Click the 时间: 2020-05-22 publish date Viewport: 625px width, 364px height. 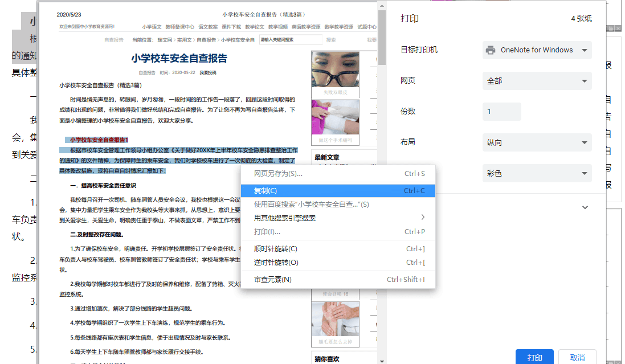pos(177,72)
